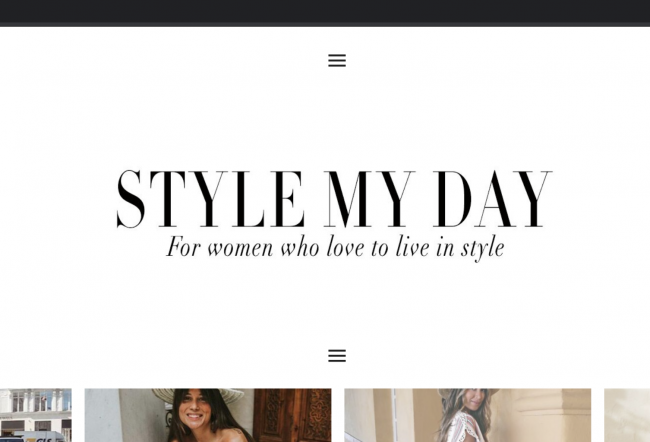
Task: Click the carved wooden door in the photo
Action: pyautogui.click(x=292, y=415)
